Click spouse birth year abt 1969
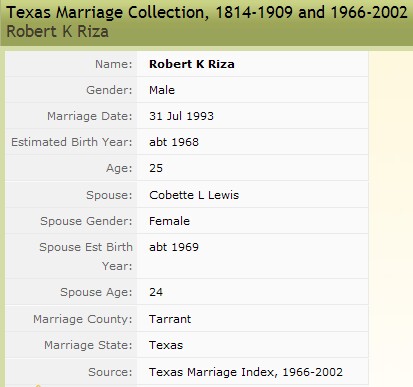The image size is (413, 387). coord(174,247)
